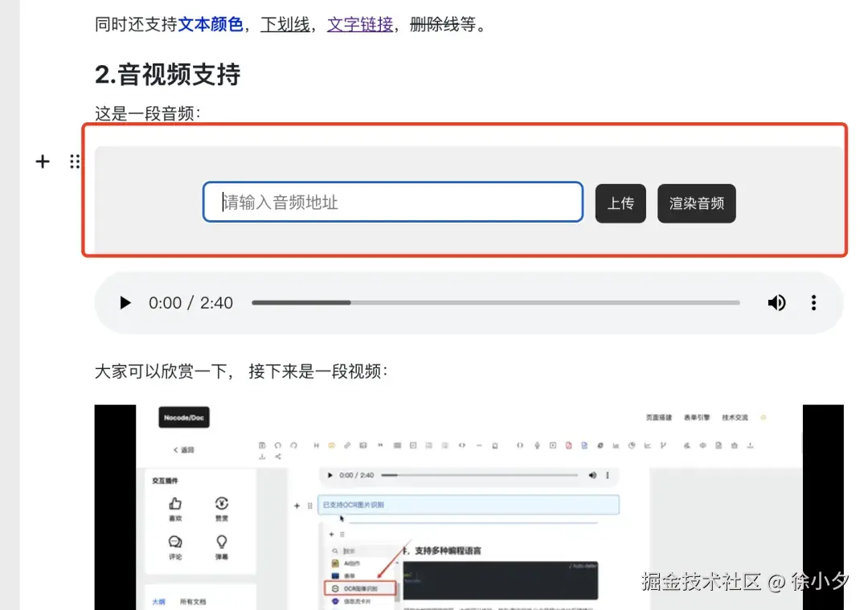Click the 渲染音频 render audio button
Viewport: 868px width, 610px height.
point(696,203)
